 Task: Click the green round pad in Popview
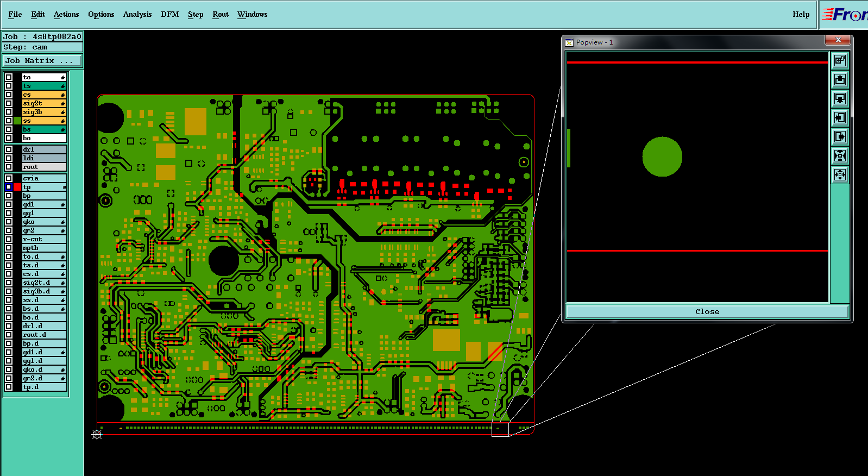662,156
